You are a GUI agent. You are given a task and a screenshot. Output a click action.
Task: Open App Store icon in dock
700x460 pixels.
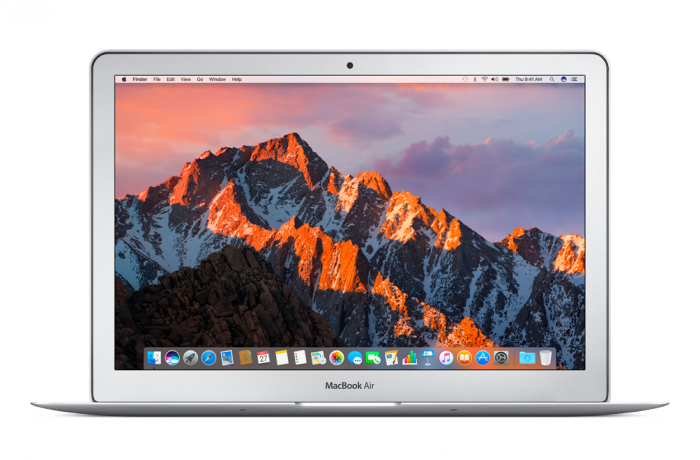[x=483, y=358]
